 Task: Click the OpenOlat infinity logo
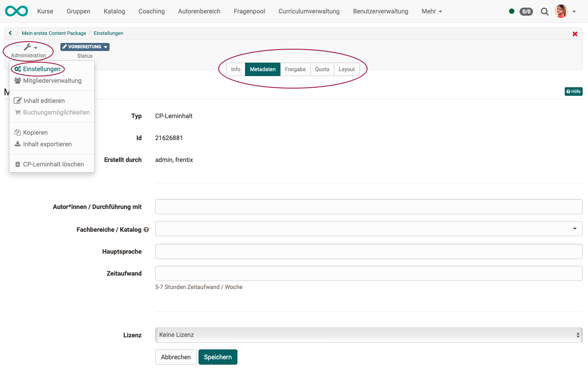17,11
